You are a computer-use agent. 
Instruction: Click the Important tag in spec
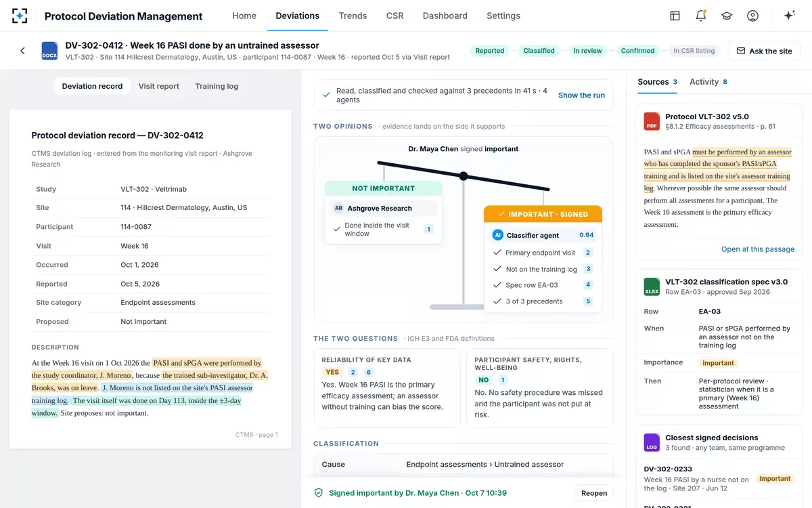[x=718, y=363]
